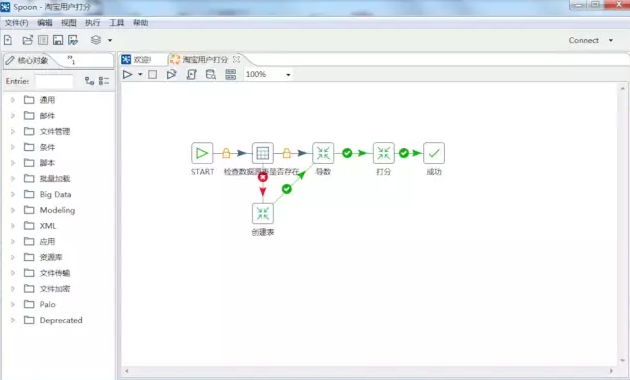This screenshot has height=380, width=630.
Task: Expand the 邮件 folder
Action: tap(13, 116)
